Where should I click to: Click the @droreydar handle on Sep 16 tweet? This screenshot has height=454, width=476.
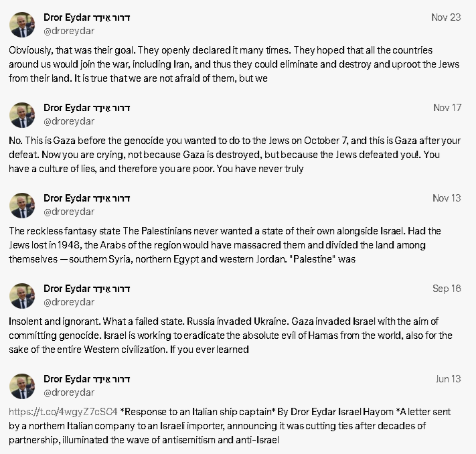69,302
